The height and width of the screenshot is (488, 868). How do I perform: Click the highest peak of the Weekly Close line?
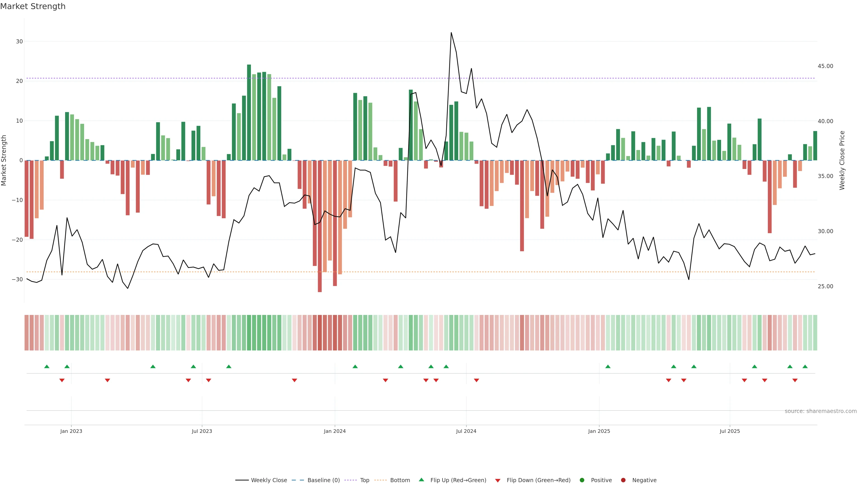coord(451,33)
